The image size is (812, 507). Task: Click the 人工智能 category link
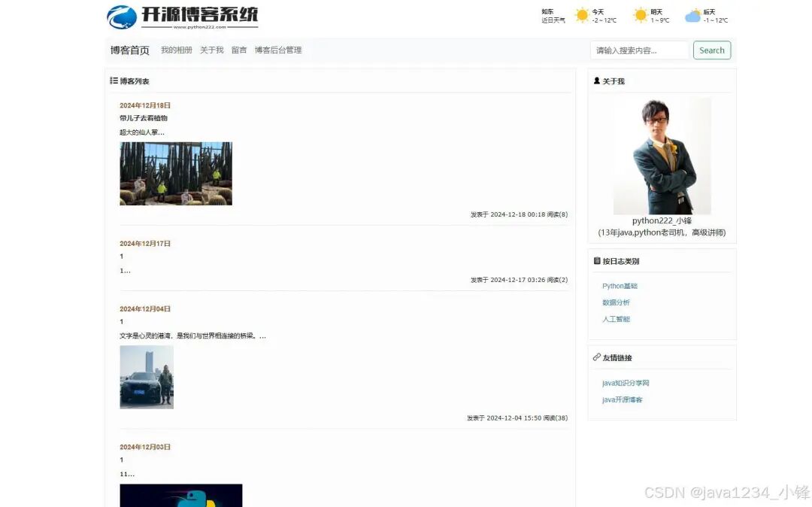[617, 319]
